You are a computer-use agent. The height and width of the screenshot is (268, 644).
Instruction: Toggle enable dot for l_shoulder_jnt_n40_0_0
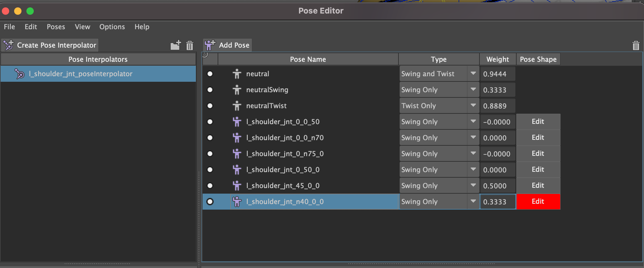click(210, 202)
